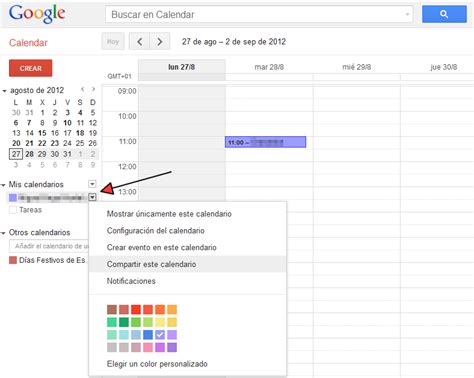The width and height of the screenshot is (474, 378).
Task: Select day 26 in mini calendar
Action: click(93, 143)
